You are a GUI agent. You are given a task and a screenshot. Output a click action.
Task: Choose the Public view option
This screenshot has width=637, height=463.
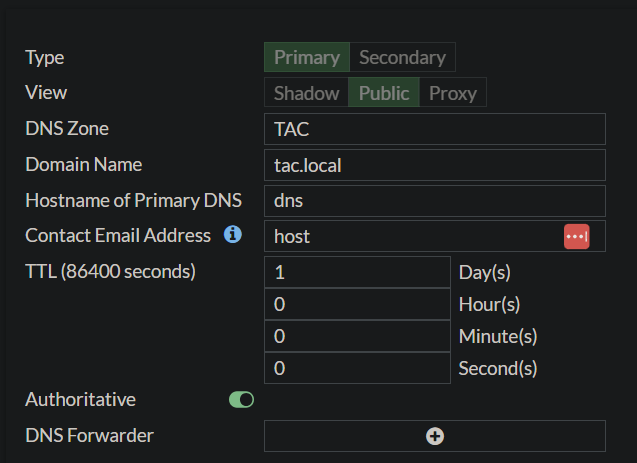384,93
